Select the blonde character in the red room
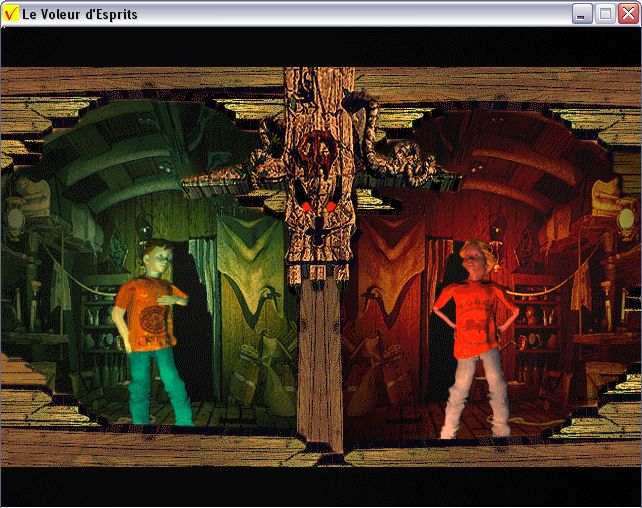The height and width of the screenshot is (508, 642). click(477, 339)
